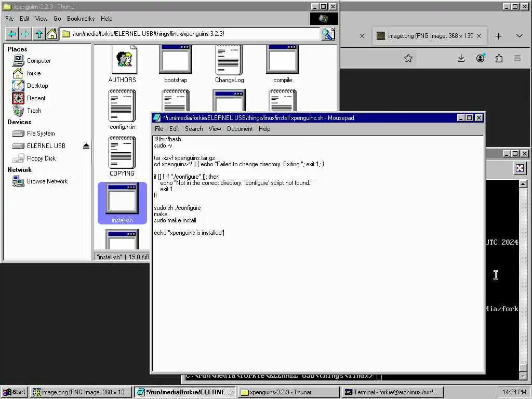
Task: Open Mousepad View menu
Action: 215,129
